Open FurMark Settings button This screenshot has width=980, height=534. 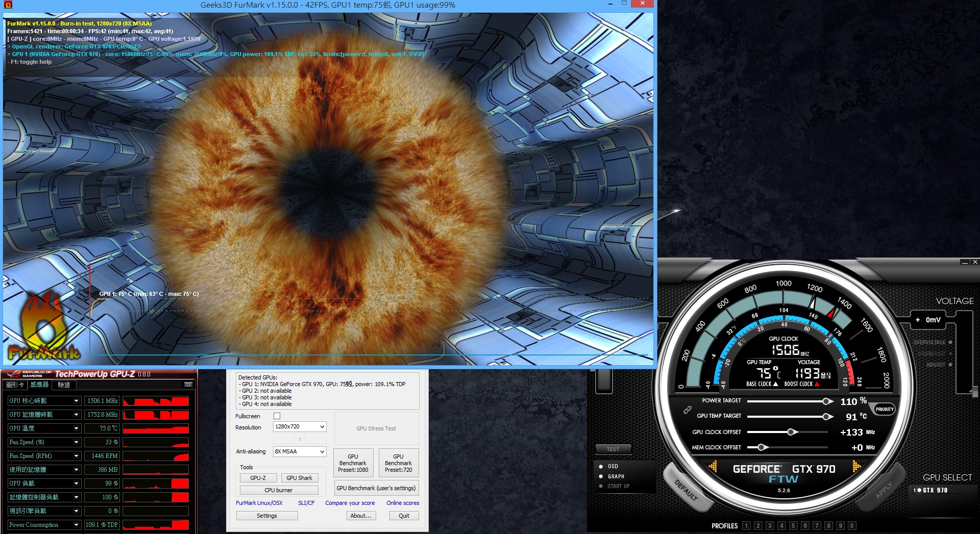[x=267, y=516]
